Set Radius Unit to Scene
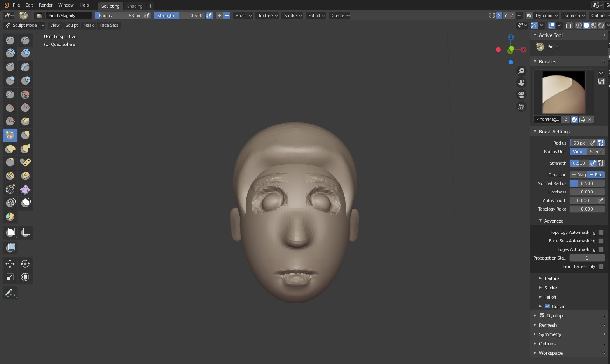The image size is (610, 364). (595, 152)
